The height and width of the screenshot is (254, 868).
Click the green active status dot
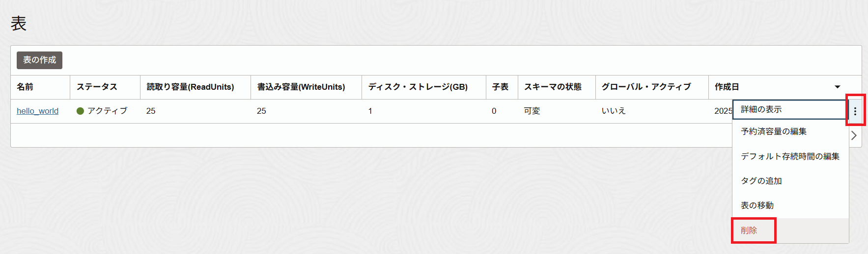coord(80,111)
